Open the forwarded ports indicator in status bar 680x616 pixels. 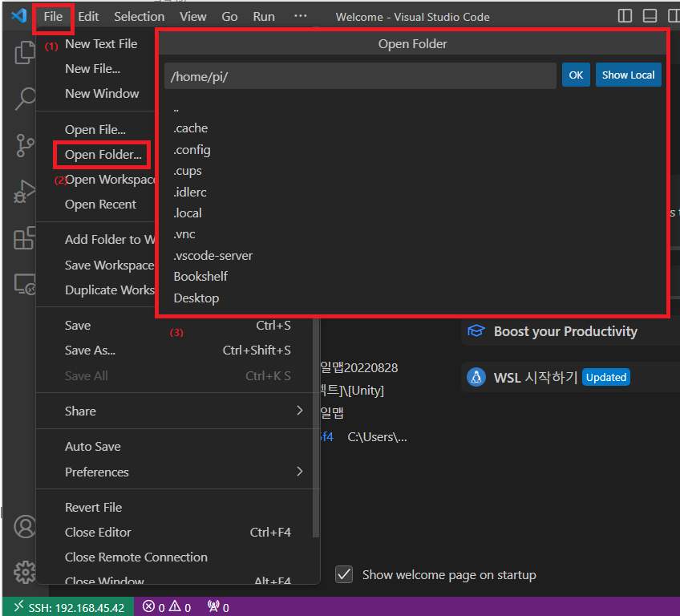(218, 607)
